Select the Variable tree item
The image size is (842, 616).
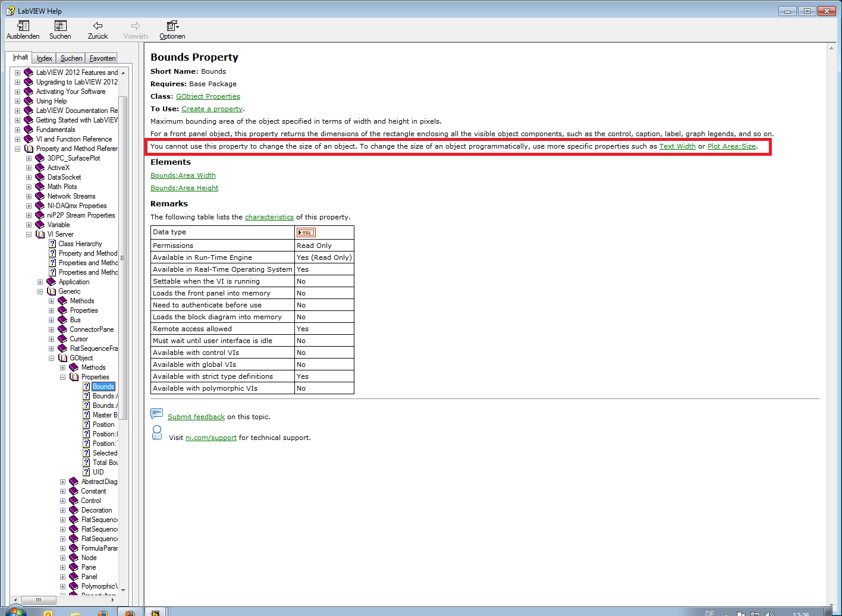(58, 225)
